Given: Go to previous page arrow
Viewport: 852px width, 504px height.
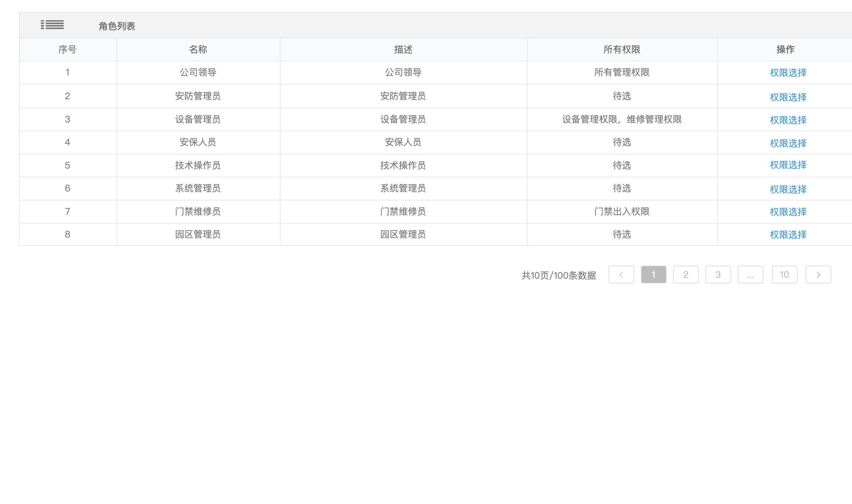Looking at the screenshot, I should point(621,275).
